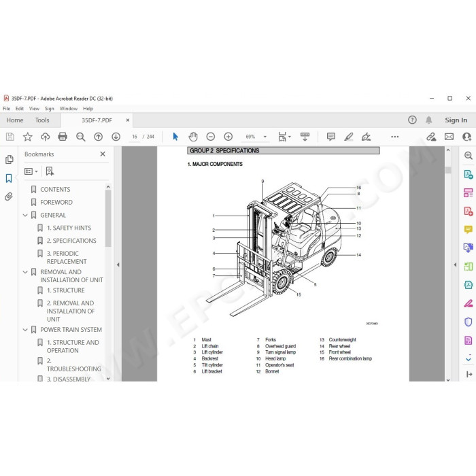Select the arrow selection tool
Viewport: 476px width, 476px height.
tap(175, 137)
